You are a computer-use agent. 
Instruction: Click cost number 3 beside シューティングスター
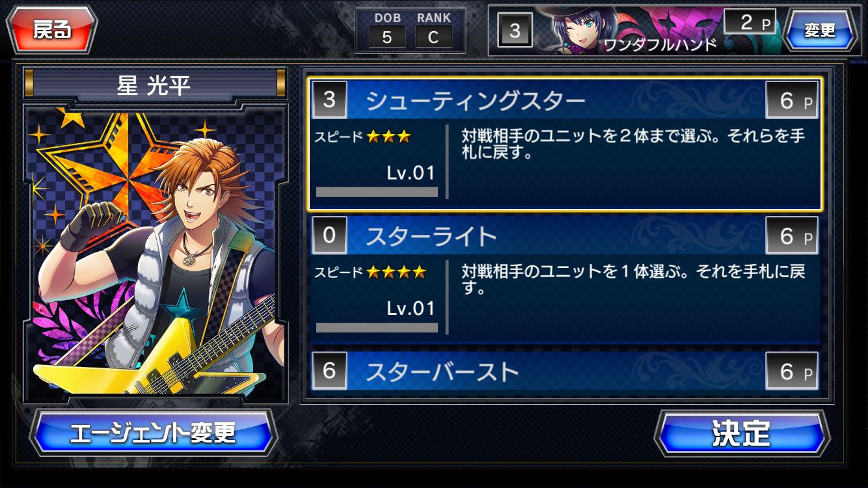click(329, 100)
